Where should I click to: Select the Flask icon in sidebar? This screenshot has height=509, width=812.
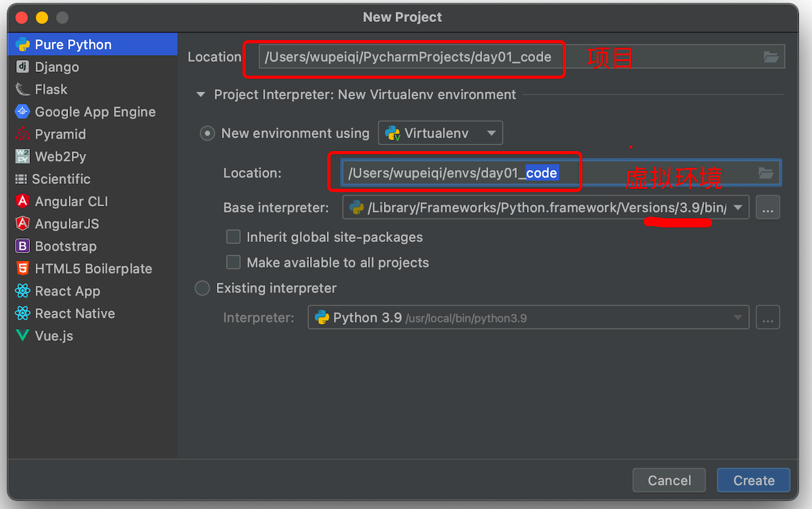[x=23, y=89]
